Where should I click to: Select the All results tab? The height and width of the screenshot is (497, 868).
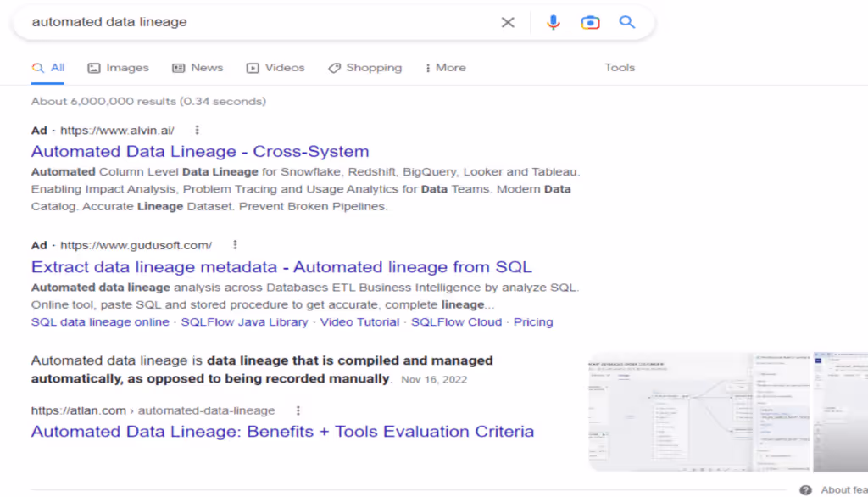pos(48,68)
